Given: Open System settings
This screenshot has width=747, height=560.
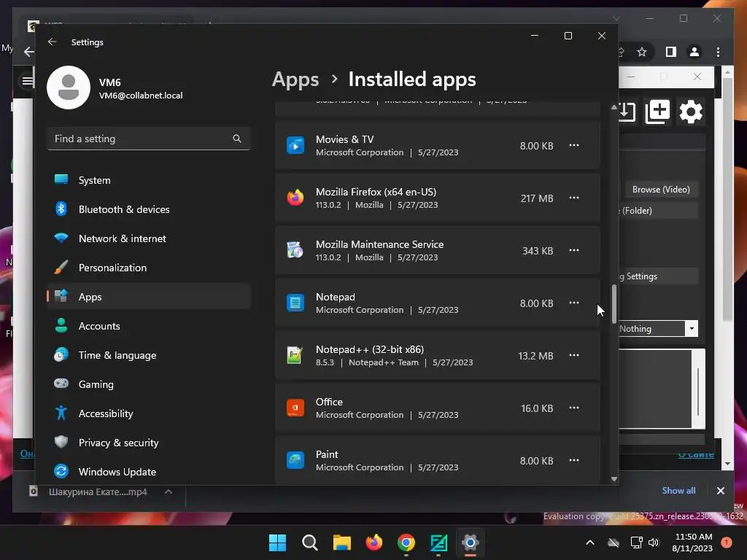Looking at the screenshot, I should (x=149, y=180).
